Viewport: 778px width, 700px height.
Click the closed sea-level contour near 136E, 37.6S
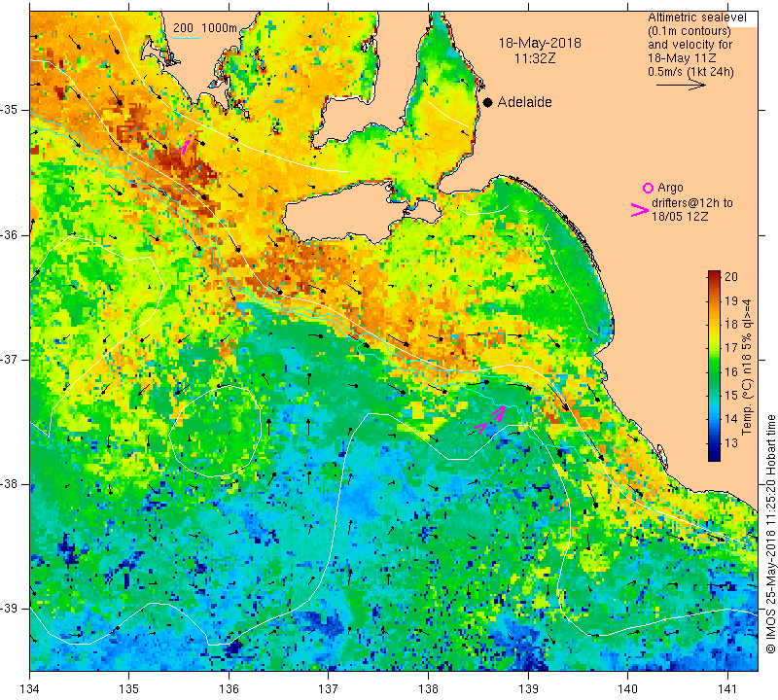[215, 431]
